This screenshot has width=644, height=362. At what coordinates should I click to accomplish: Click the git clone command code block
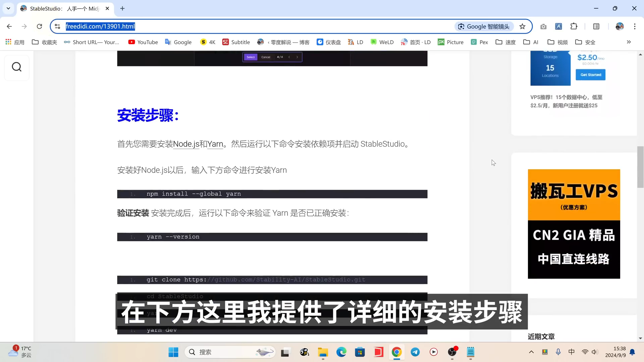click(272, 280)
